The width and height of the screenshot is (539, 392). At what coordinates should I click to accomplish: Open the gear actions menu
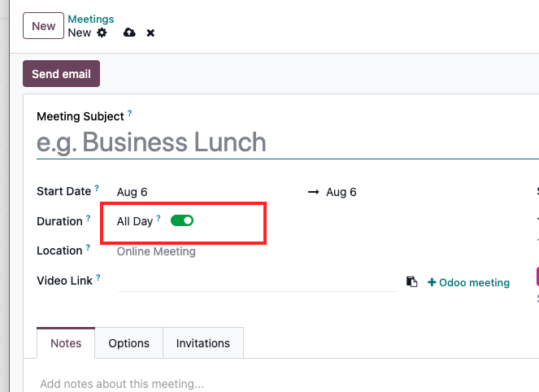pos(102,33)
